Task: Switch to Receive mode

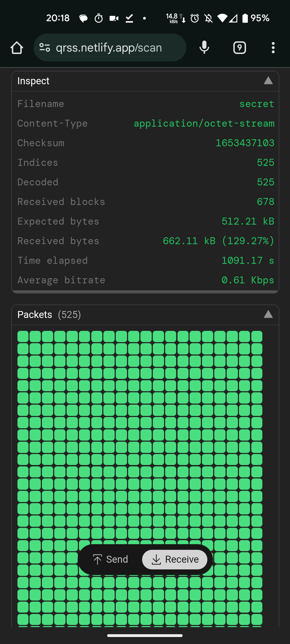Action: coord(175,559)
